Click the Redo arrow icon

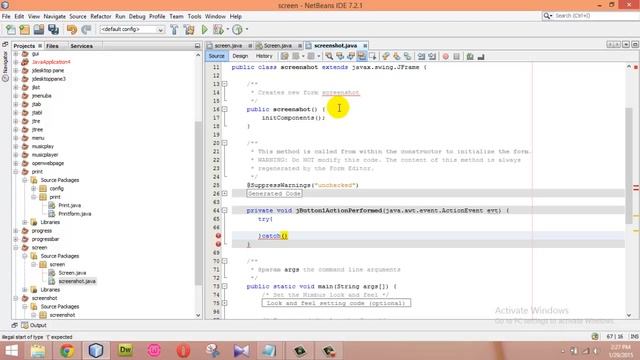coord(86,29)
